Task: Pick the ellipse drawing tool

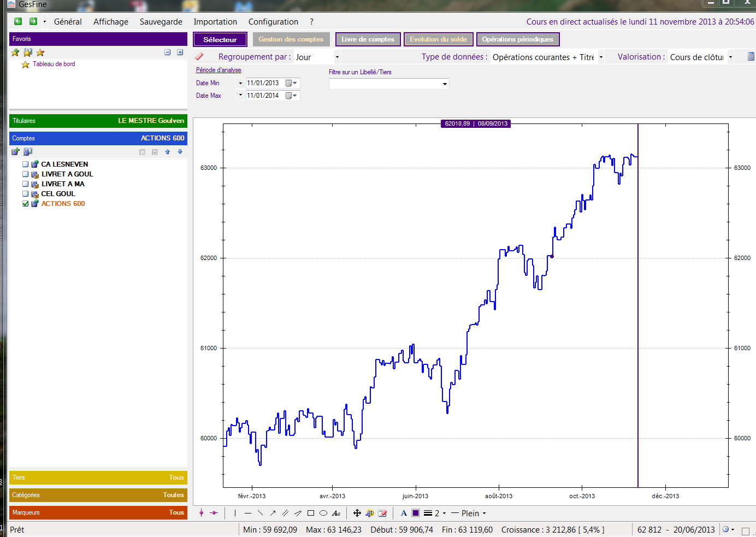Action: tap(323, 513)
